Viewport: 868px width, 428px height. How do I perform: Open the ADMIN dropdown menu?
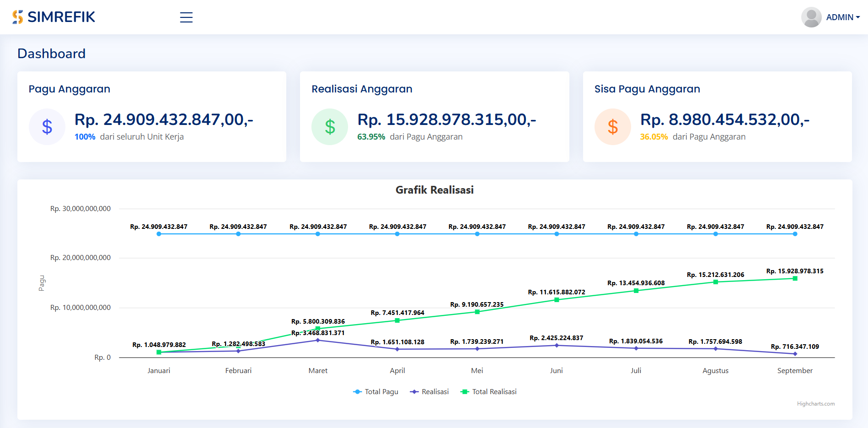(x=843, y=17)
